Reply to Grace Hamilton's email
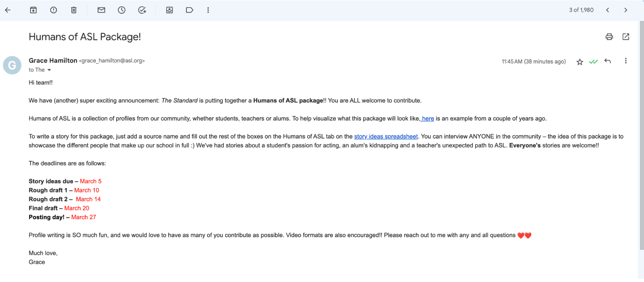 [x=607, y=61]
